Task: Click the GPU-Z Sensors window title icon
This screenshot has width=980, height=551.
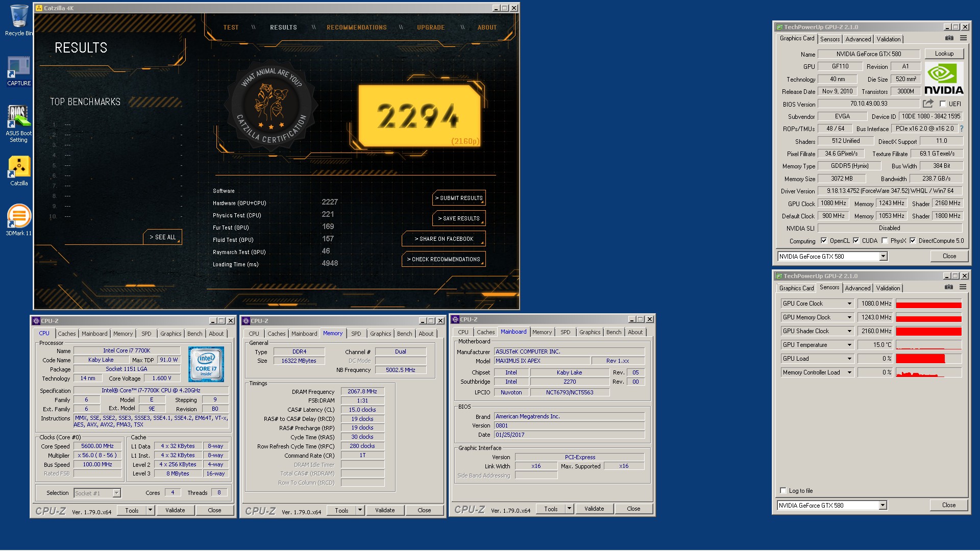Action: click(778, 276)
